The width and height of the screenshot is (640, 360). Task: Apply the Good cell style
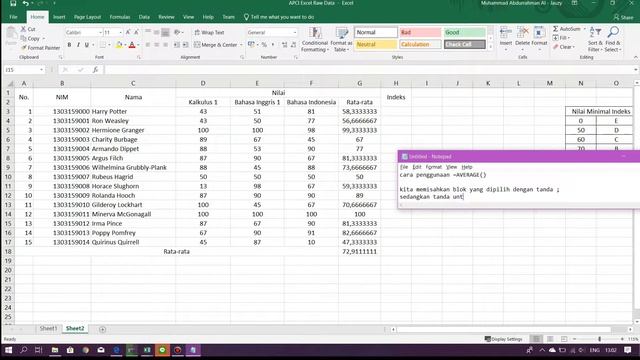[x=464, y=32]
